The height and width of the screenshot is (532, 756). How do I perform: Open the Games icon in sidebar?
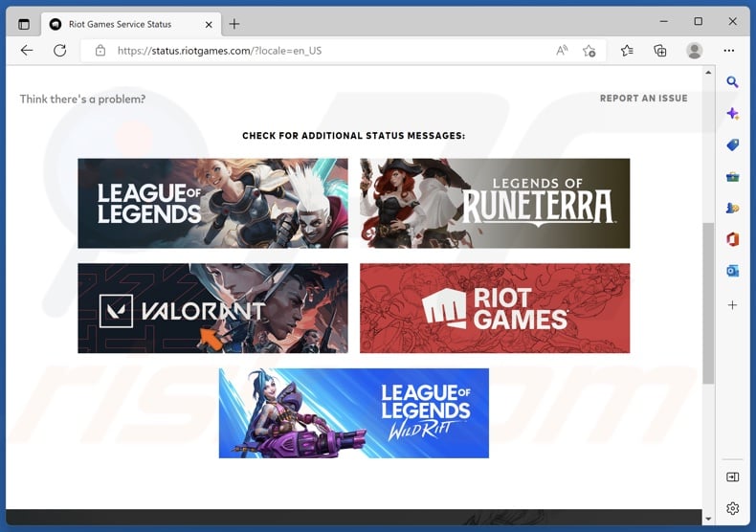point(732,209)
